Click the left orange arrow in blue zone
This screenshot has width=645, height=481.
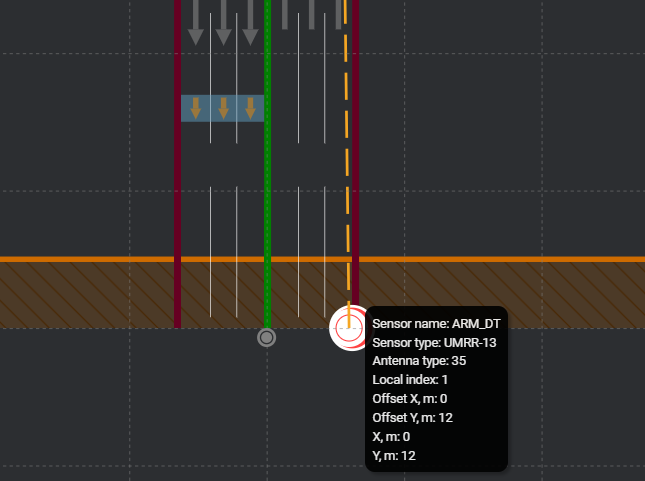pos(196,108)
